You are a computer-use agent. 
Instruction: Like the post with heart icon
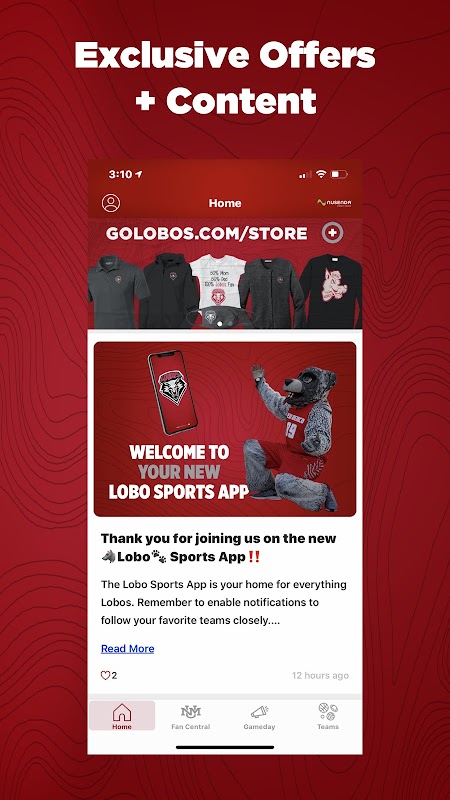(105, 676)
